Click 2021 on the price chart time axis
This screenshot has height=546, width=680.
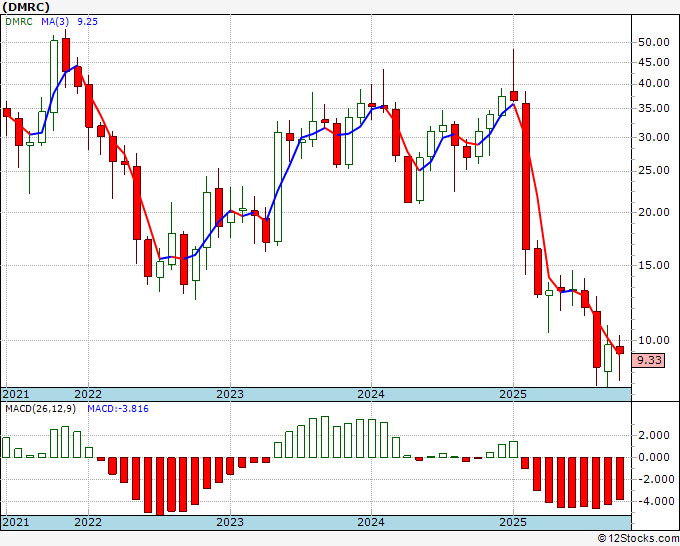16,394
